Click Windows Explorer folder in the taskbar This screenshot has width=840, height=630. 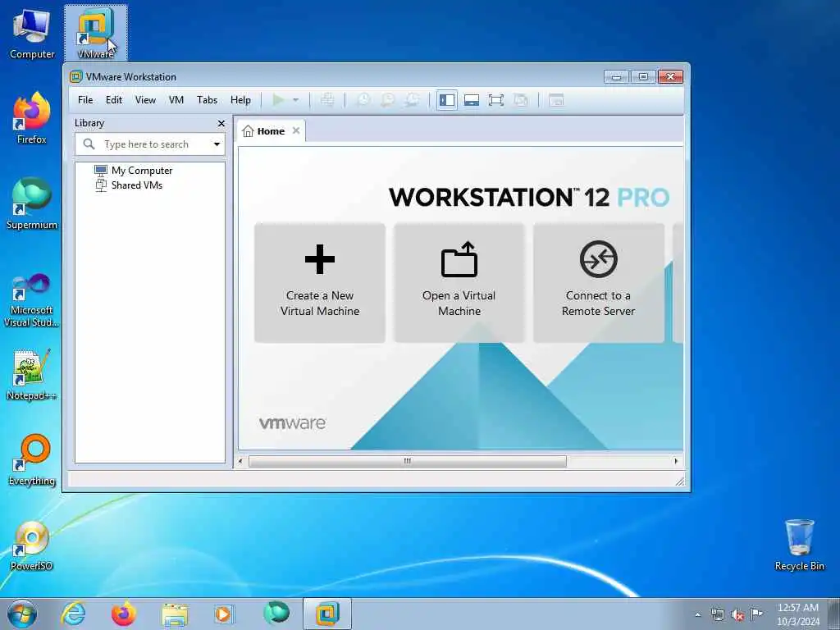point(175,614)
